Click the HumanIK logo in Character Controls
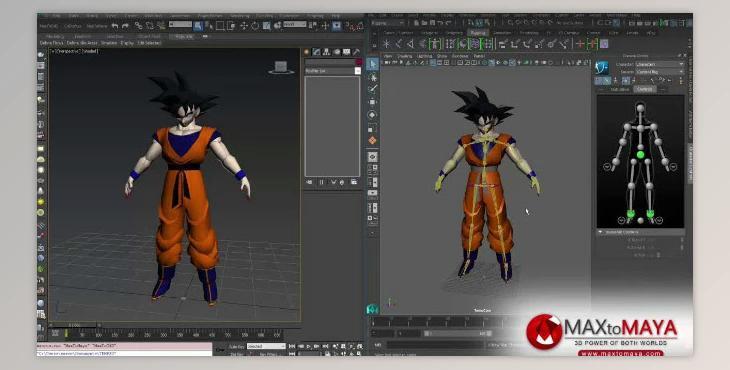The image size is (730, 370). click(x=602, y=68)
